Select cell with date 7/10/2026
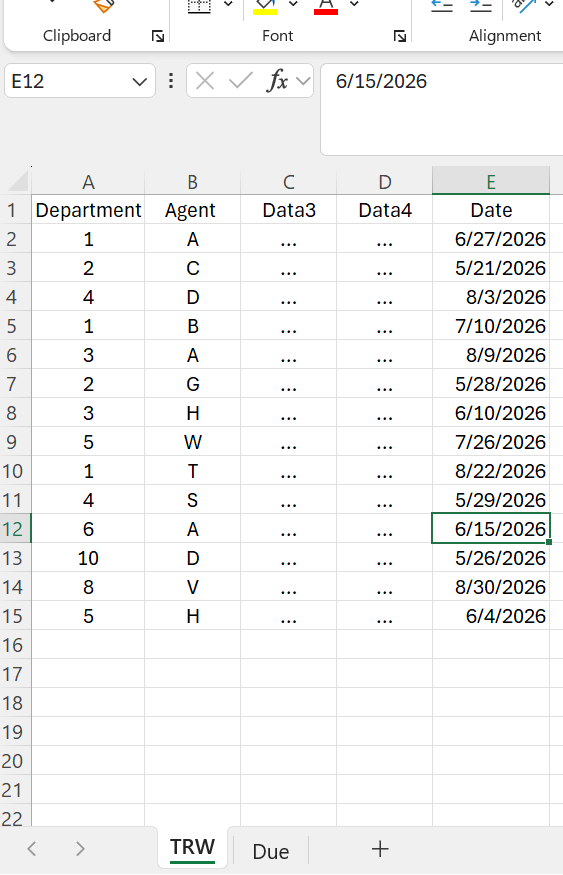The image size is (563, 875). point(491,326)
